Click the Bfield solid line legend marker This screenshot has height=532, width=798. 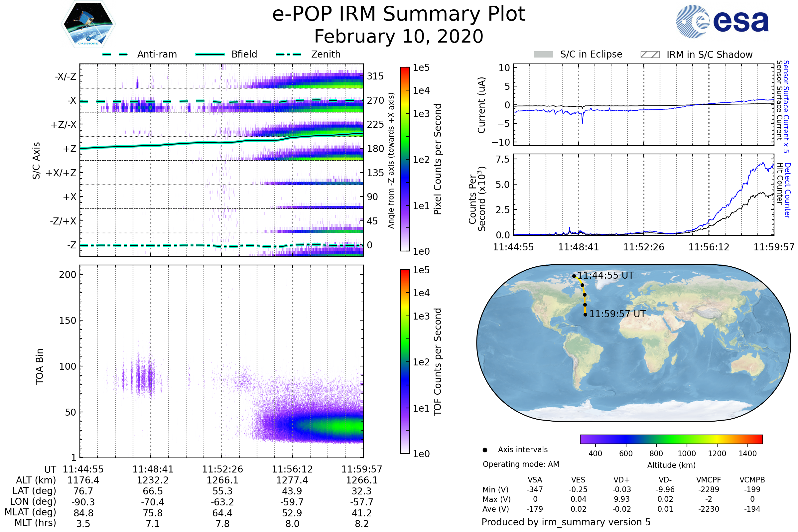(x=210, y=54)
